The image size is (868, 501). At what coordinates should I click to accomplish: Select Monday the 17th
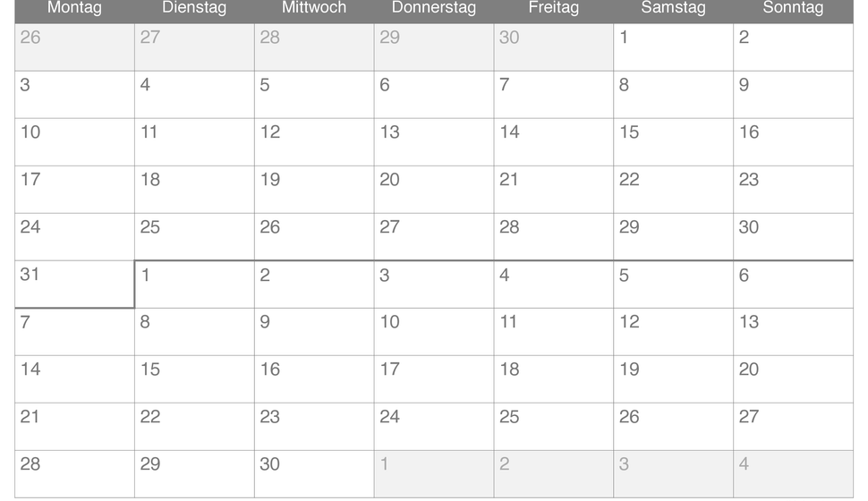click(x=75, y=190)
